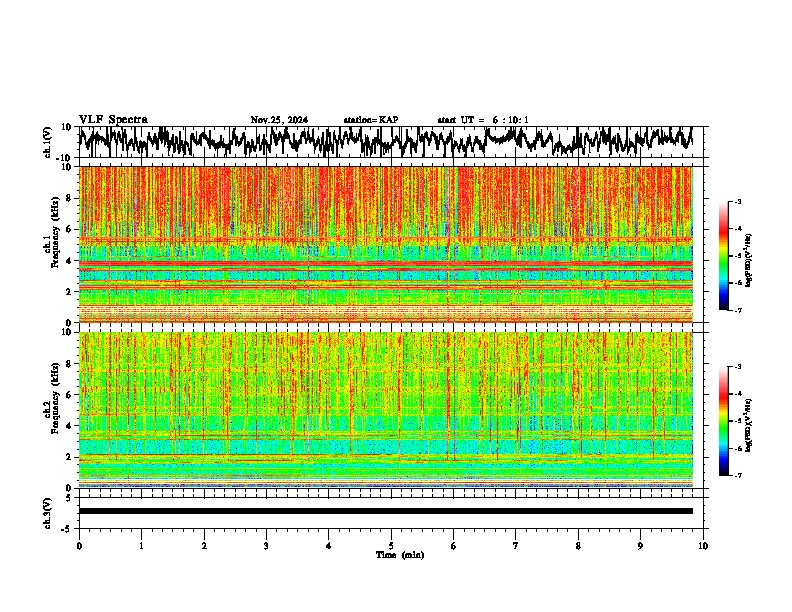This screenshot has height=612, width=792.
Task: Click time axis tick label "8"
Action: [x=578, y=546]
